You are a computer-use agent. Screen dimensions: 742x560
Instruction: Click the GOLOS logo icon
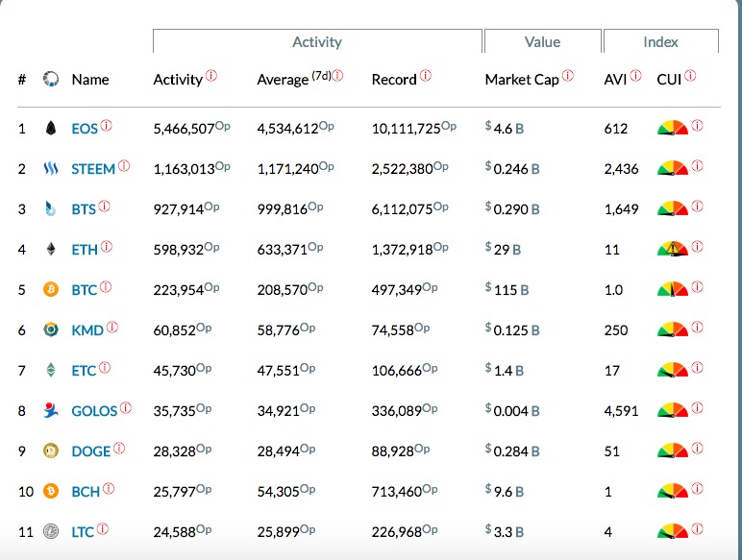(x=51, y=410)
